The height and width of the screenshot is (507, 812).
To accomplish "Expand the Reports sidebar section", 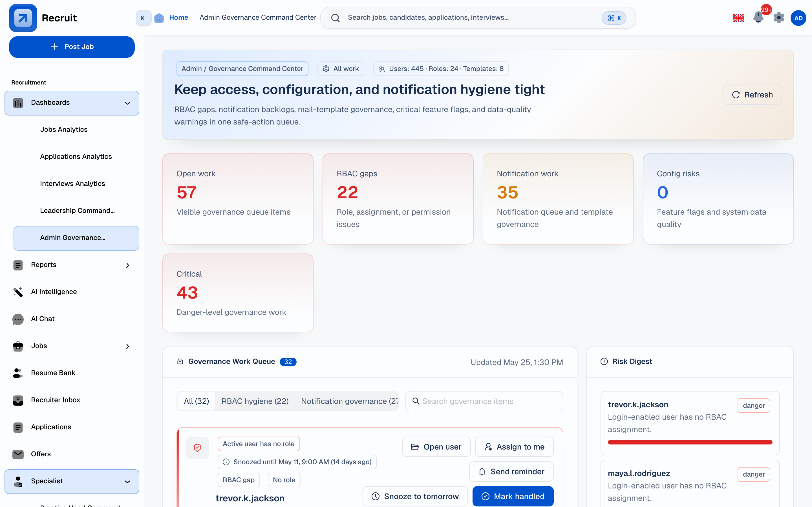I will pyautogui.click(x=127, y=265).
